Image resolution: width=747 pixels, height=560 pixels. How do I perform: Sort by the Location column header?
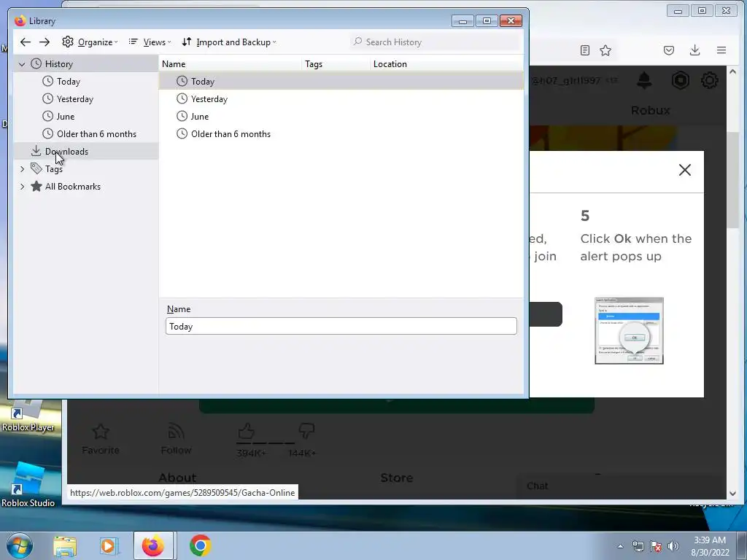point(447,64)
